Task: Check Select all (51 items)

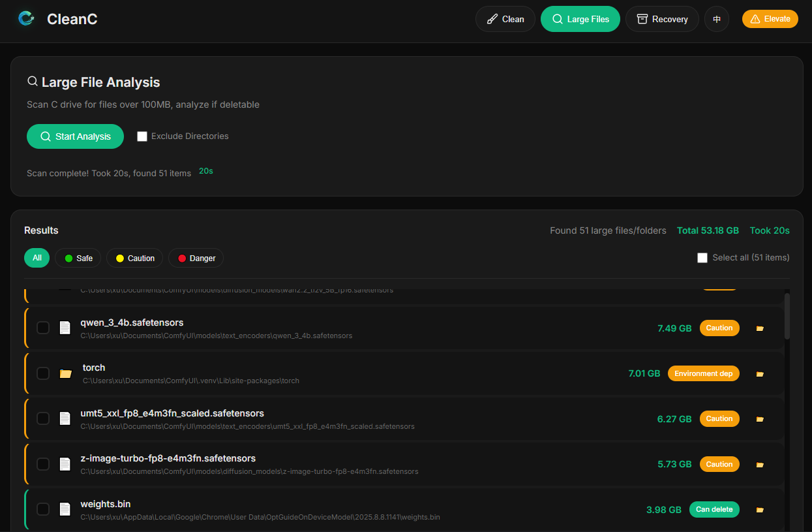Action: point(702,258)
